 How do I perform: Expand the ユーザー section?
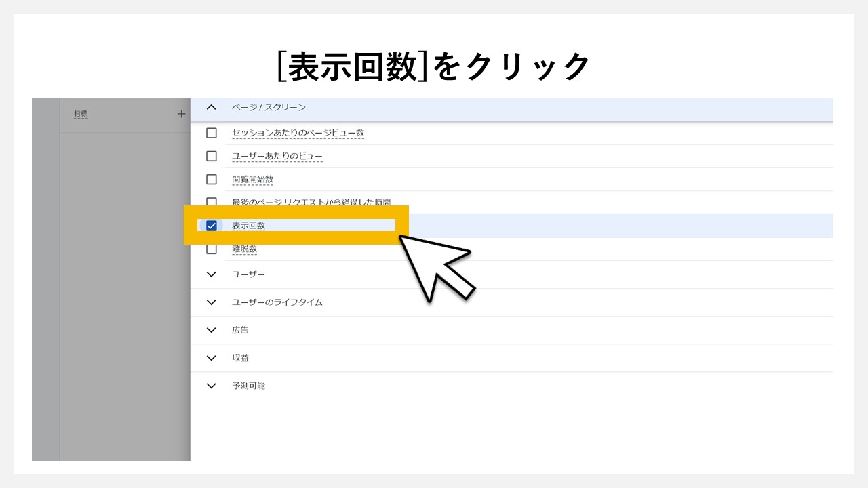tap(211, 274)
